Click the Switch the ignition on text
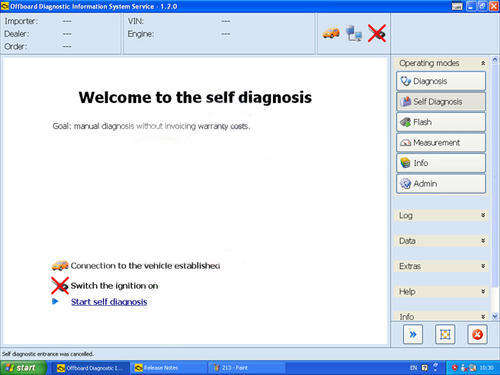The image size is (500, 375). [x=114, y=286]
